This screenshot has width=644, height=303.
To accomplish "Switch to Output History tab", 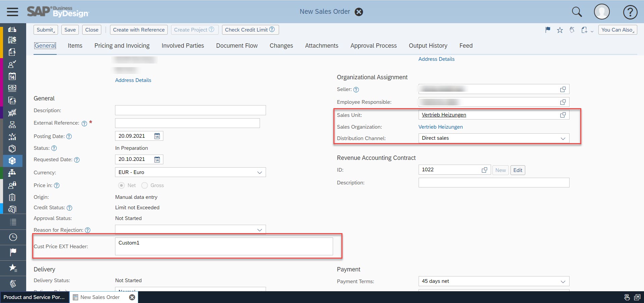I will [428, 46].
